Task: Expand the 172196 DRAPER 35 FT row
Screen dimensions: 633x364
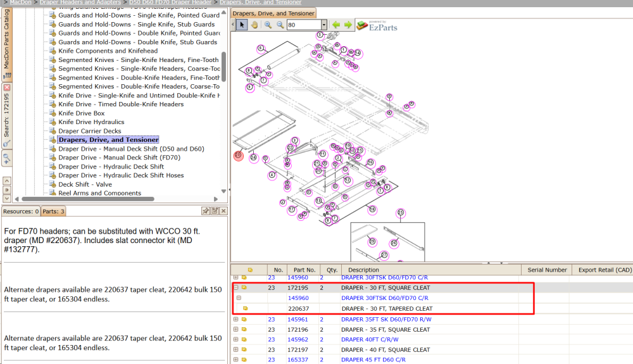Action: point(235,329)
